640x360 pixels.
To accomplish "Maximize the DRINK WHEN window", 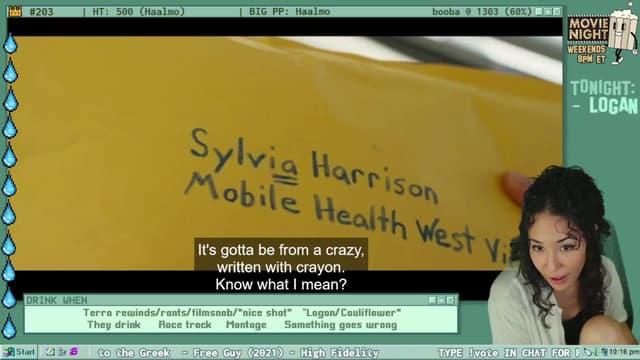I will click(x=441, y=300).
